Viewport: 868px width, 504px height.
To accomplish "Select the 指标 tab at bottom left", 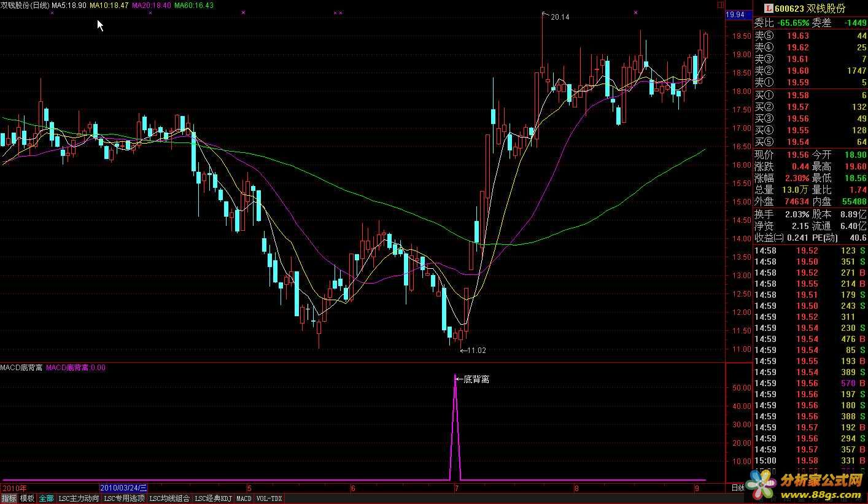I will click(x=9, y=498).
